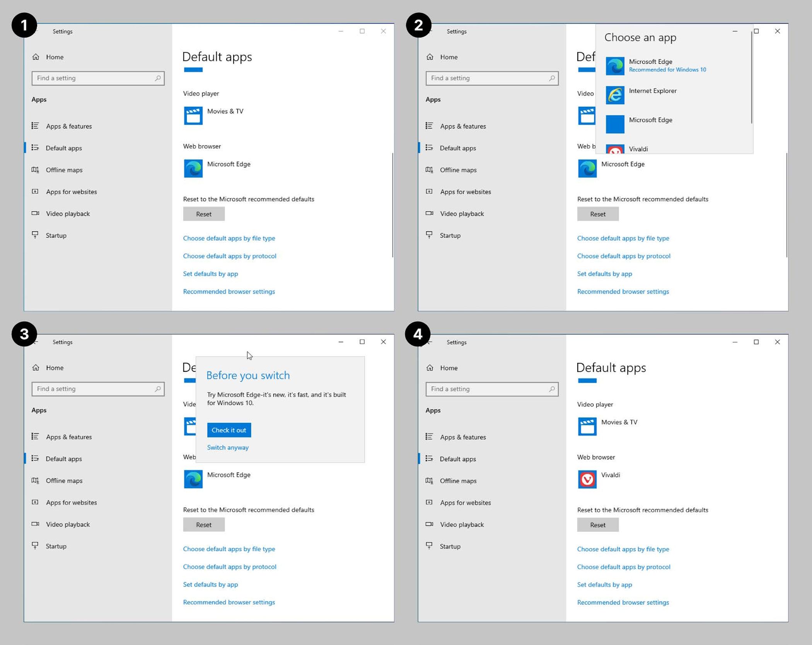Click Reset button in panel 4
812x645 pixels.
(598, 525)
